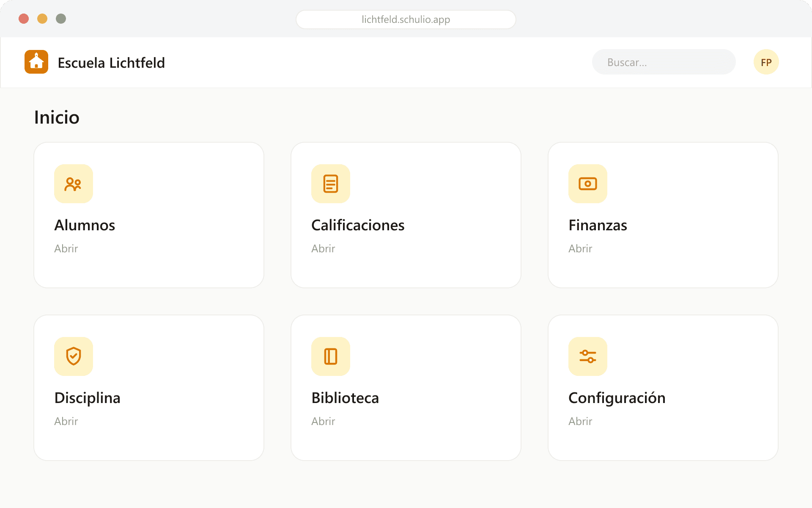Select the Biblioteca card title
This screenshot has height=508, width=812.
click(345, 398)
